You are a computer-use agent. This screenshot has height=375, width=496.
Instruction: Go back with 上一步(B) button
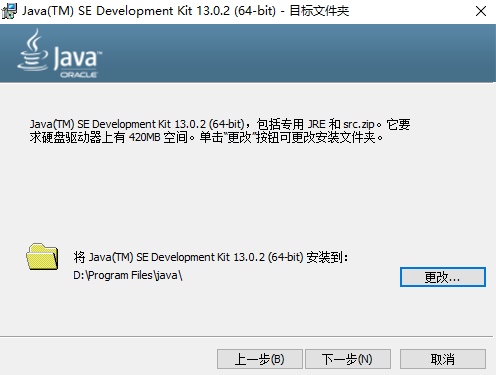coord(260,359)
